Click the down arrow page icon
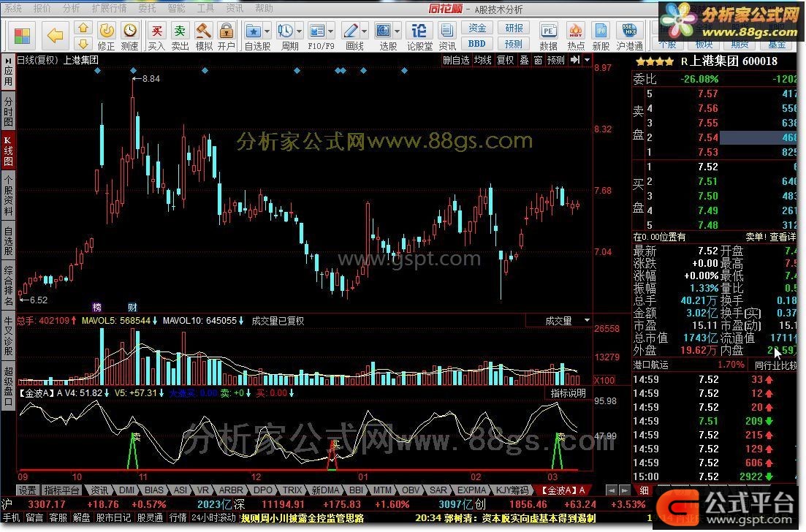Viewport: 806px width, 532px height. (x=83, y=43)
